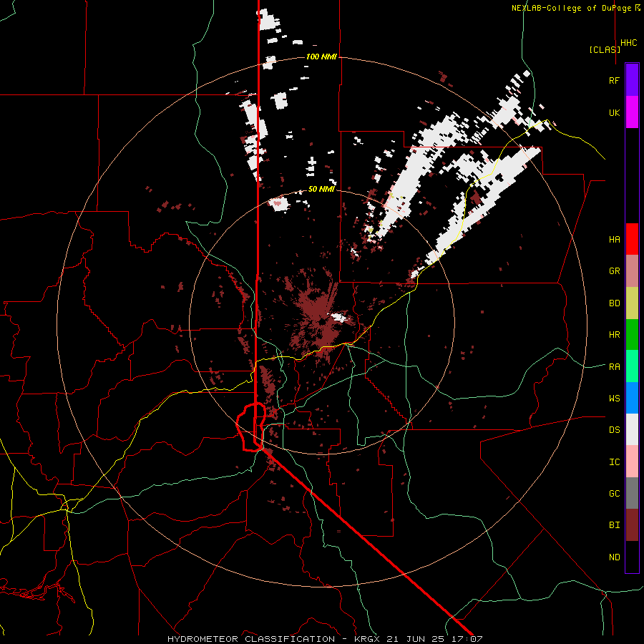Click the BD legend label
The image size is (644, 644).
tap(614, 303)
